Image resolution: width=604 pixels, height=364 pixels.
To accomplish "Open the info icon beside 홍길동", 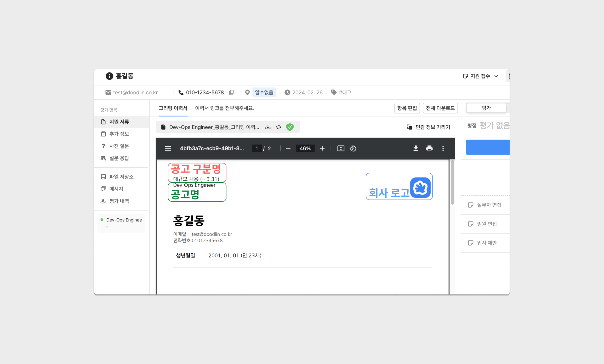I will 109,76.
